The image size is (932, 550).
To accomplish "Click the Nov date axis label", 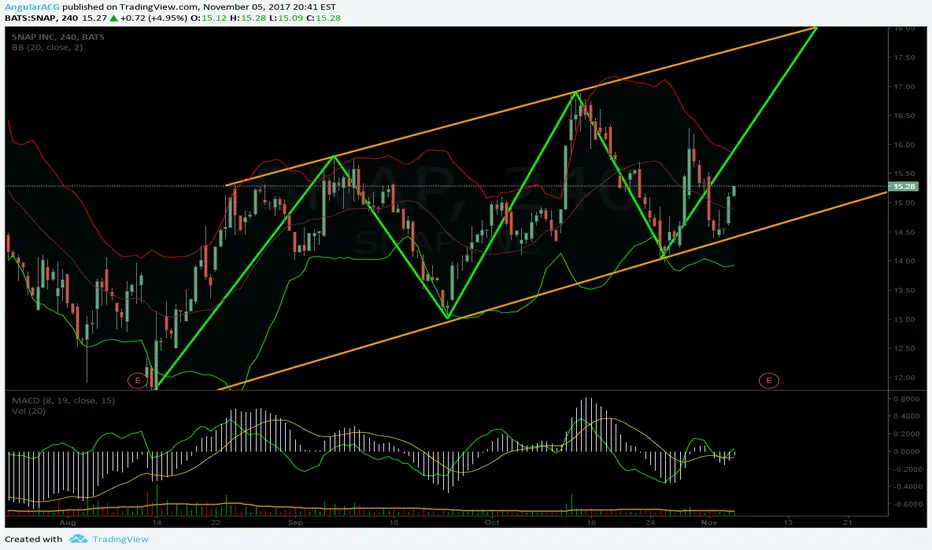I will (709, 523).
